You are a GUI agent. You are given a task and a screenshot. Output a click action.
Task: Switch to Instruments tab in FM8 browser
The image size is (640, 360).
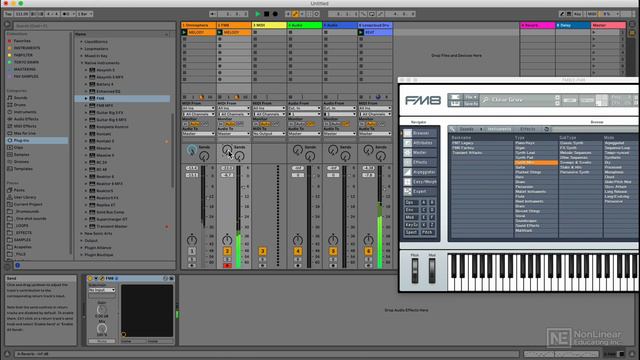click(500, 129)
